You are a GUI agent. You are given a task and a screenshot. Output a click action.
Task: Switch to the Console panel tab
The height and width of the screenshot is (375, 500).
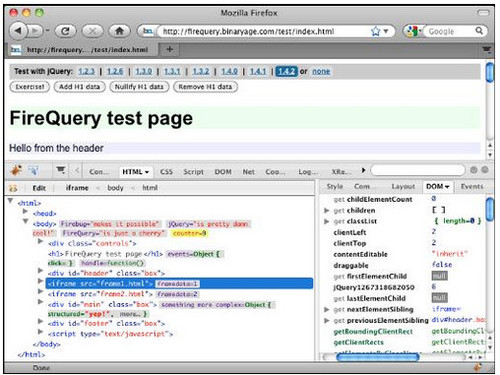coord(99,172)
